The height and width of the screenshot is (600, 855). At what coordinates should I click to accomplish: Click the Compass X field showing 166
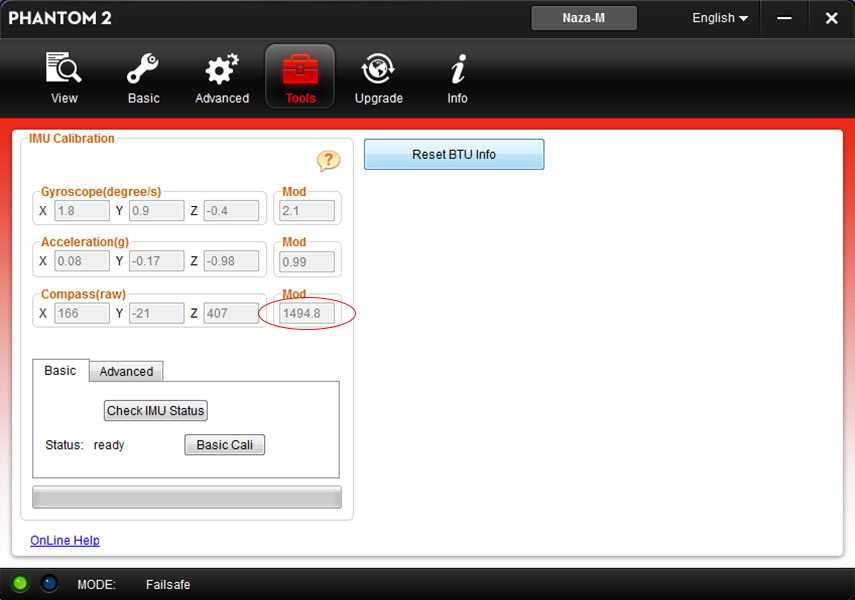click(x=82, y=313)
